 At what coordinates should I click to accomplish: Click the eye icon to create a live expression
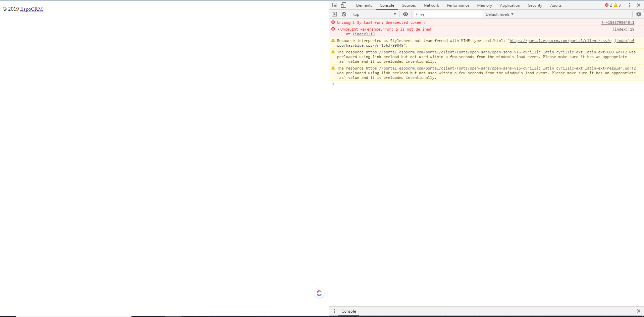pyautogui.click(x=406, y=14)
